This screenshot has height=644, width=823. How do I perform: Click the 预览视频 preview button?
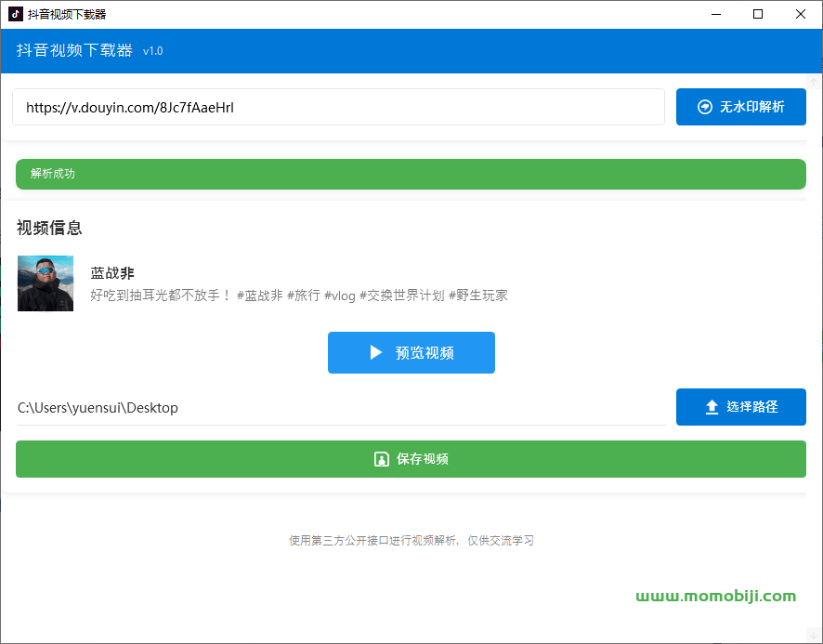click(x=411, y=352)
